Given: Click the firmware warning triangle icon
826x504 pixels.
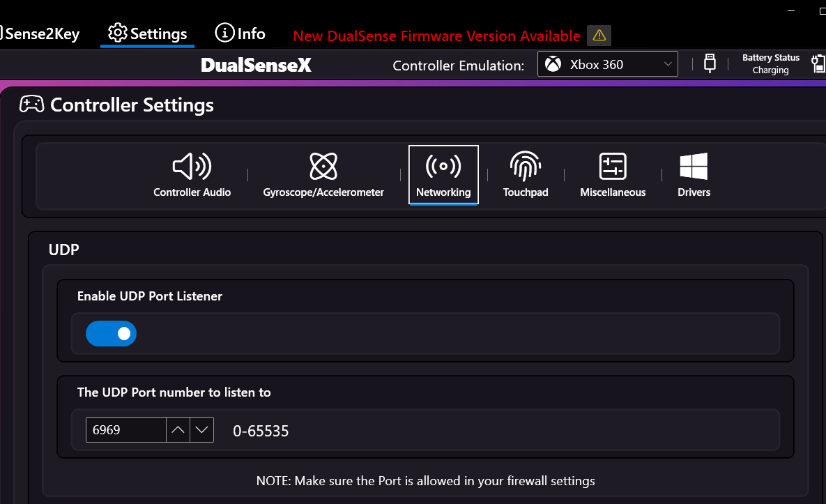Looking at the screenshot, I should pos(599,36).
